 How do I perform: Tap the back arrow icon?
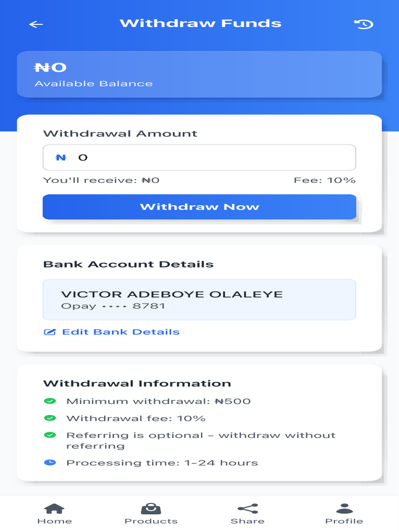point(36,24)
